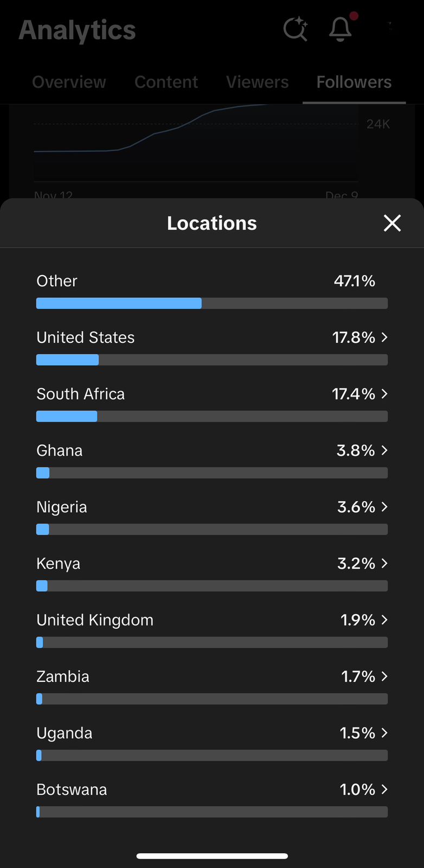The width and height of the screenshot is (424, 868).
Task: Expand Uganda chevron arrow
Action: [384, 733]
